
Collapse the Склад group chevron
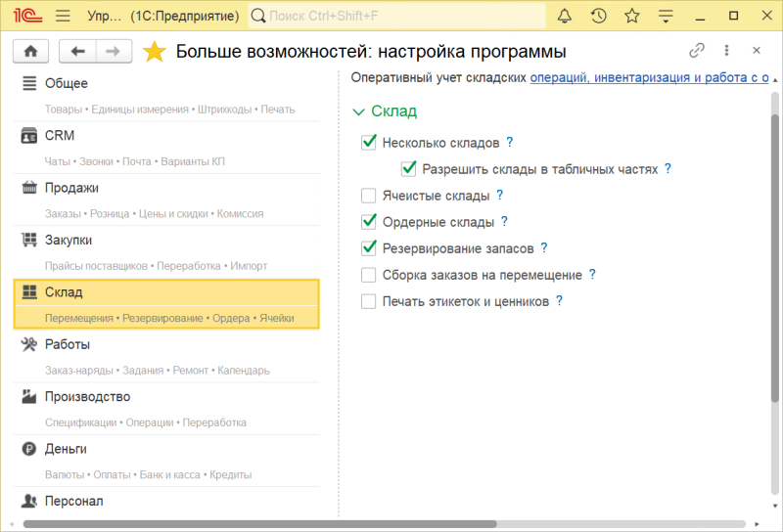(358, 111)
